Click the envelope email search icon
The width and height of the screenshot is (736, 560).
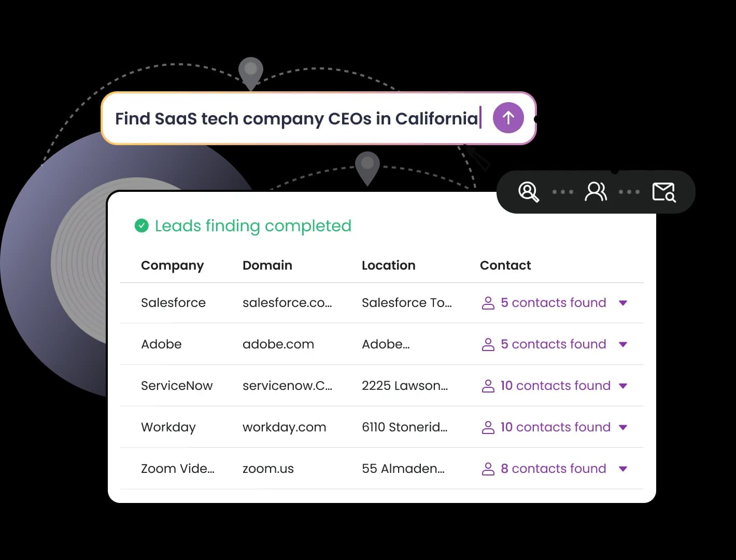tap(664, 192)
